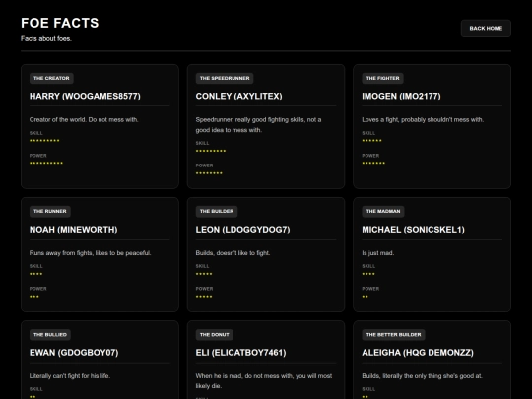532x399 pixels.
Task: Click THE BUILDER badge
Action: click(217, 211)
